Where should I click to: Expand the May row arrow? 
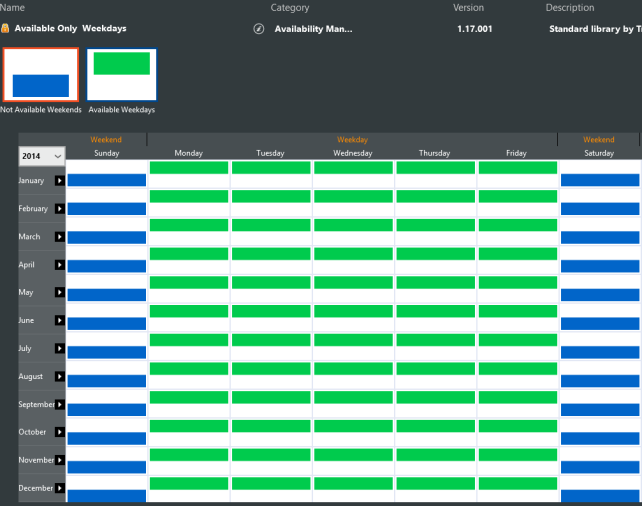point(60,292)
